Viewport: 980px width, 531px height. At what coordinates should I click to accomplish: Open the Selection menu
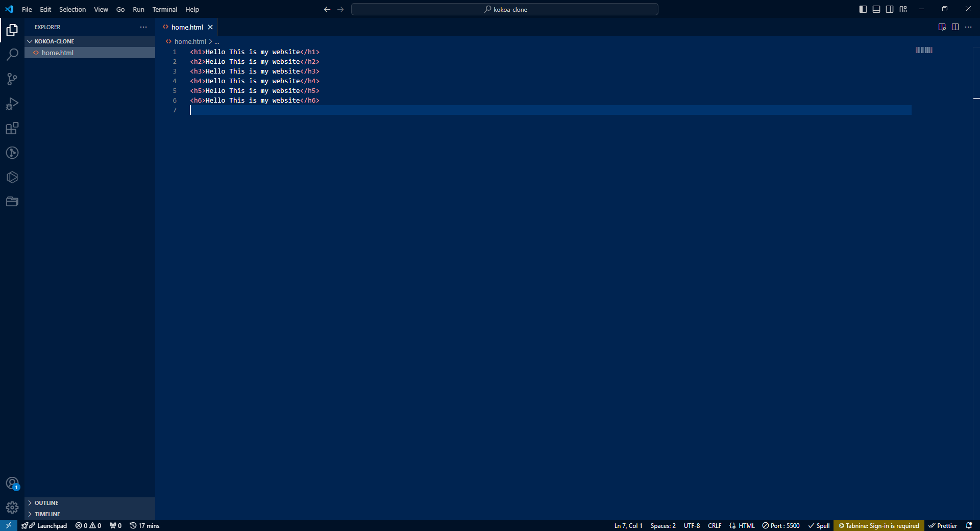coord(72,9)
